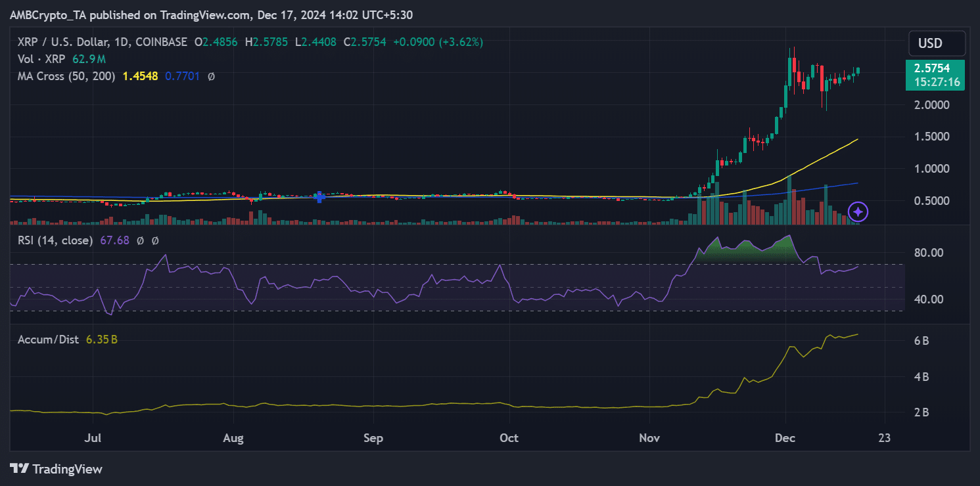980x486 pixels.
Task: Click the 23 date label on time axis
Action: [885, 437]
